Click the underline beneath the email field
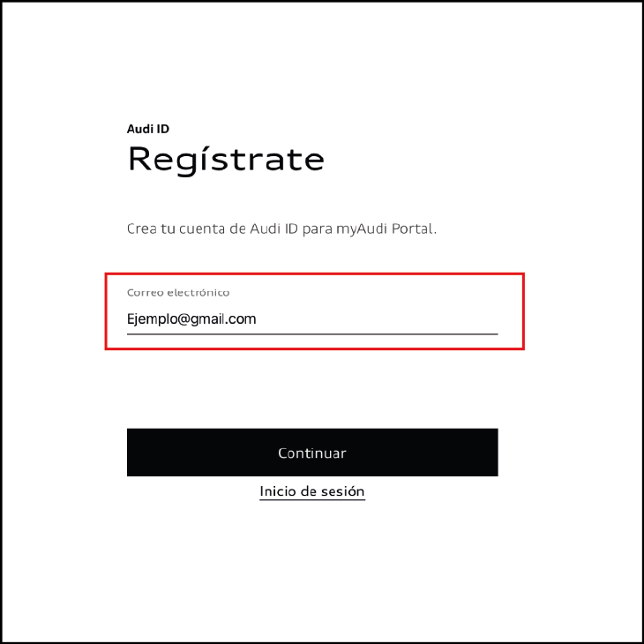 coord(312,334)
